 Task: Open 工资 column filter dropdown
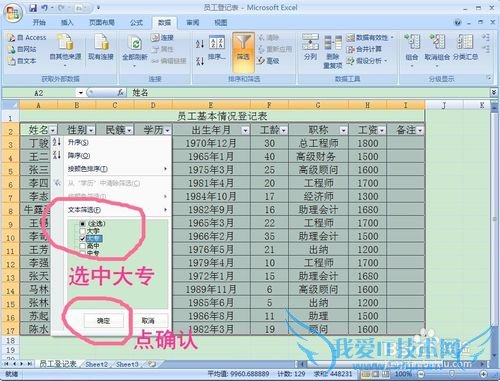coord(382,130)
